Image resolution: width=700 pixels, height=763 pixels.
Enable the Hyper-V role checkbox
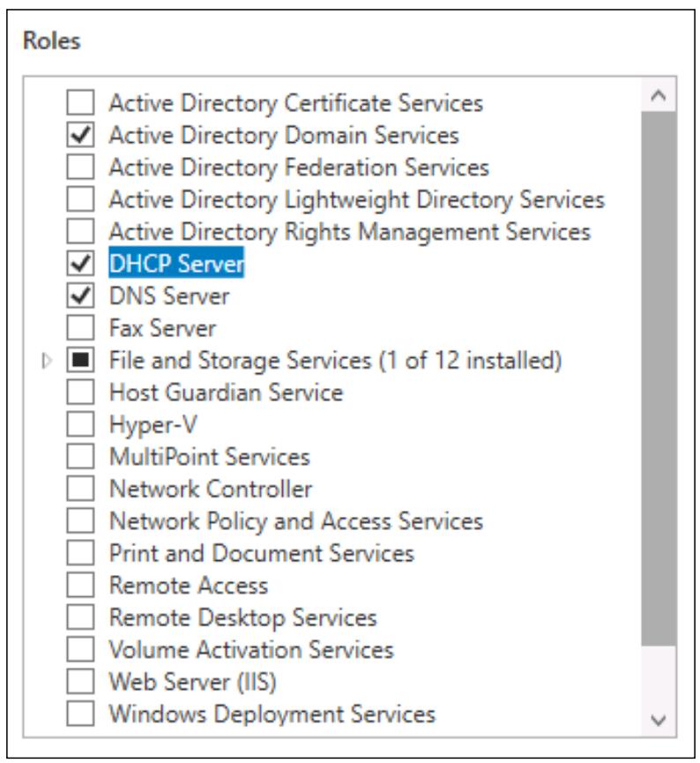80,423
